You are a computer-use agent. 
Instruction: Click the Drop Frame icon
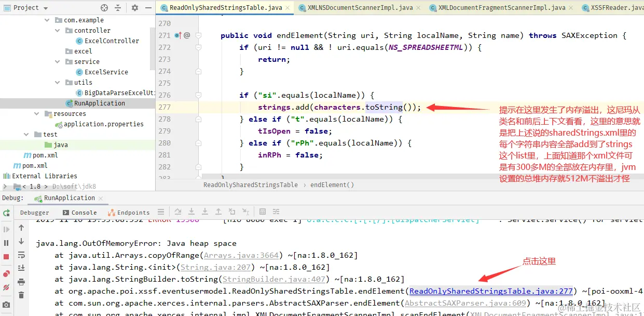tap(232, 212)
